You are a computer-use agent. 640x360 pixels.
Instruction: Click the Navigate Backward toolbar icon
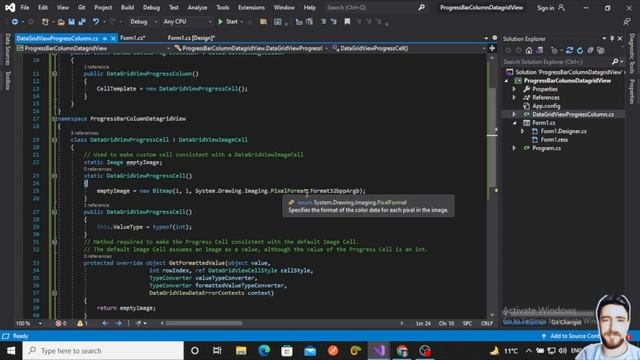[x=15, y=22]
